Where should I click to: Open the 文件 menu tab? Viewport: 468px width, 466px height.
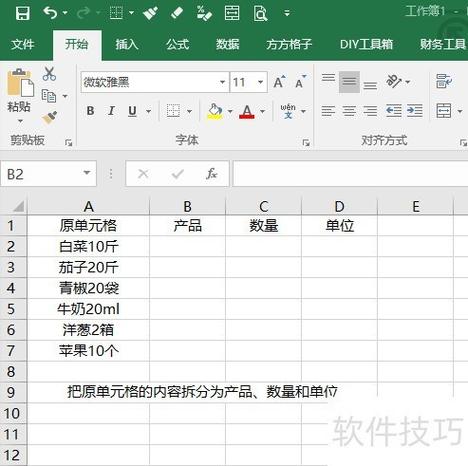point(22,44)
